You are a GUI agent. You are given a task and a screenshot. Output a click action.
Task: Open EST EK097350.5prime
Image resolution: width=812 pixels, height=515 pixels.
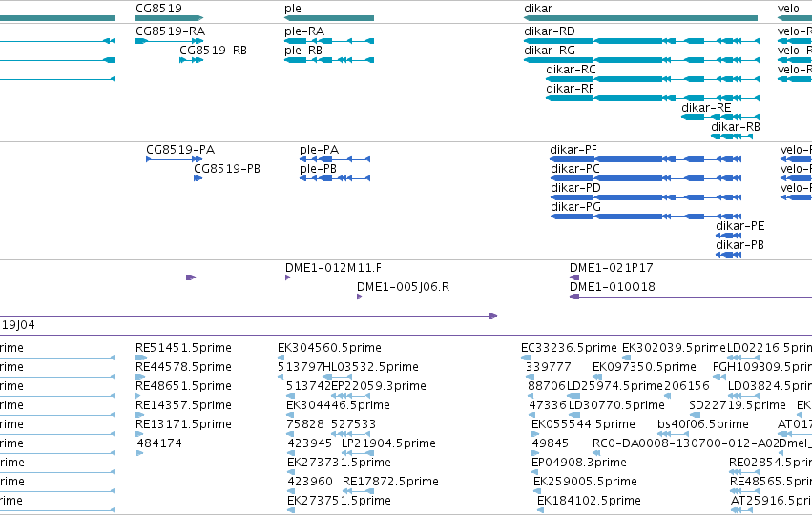coord(644,367)
